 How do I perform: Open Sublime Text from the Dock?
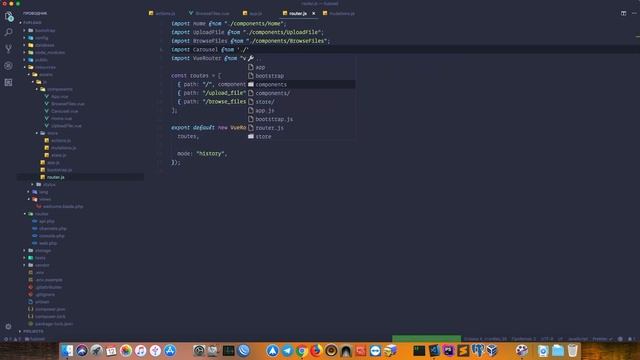(x=463, y=351)
